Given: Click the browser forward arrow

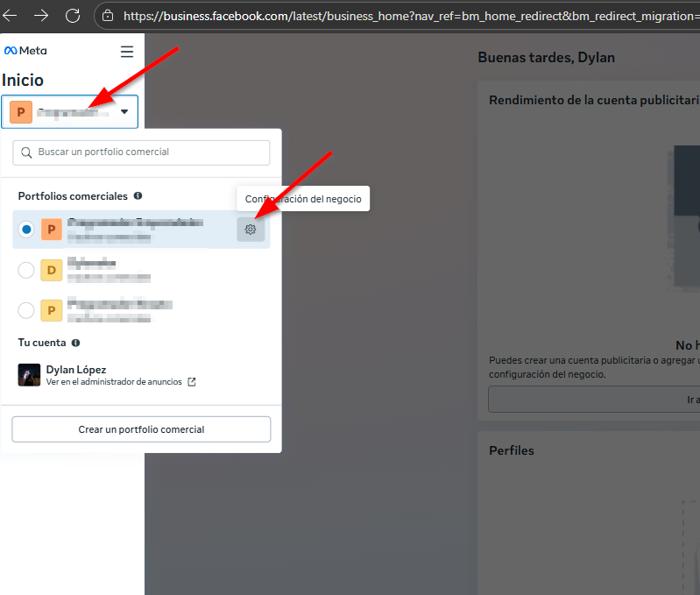Looking at the screenshot, I should tap(41, 16).
